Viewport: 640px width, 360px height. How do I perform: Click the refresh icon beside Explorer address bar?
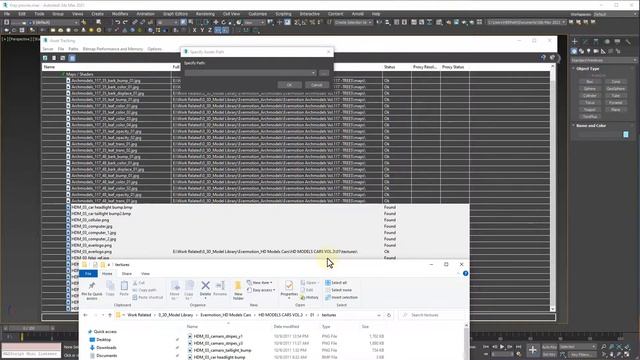389,315
